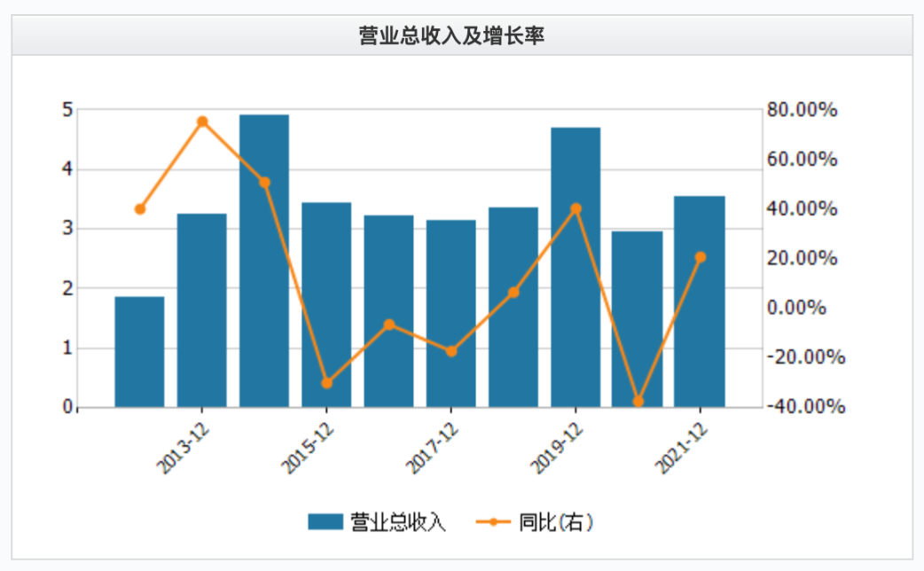Click the orange data point at 2021-12
Screen dimensions: 924x571
[701, 257]
